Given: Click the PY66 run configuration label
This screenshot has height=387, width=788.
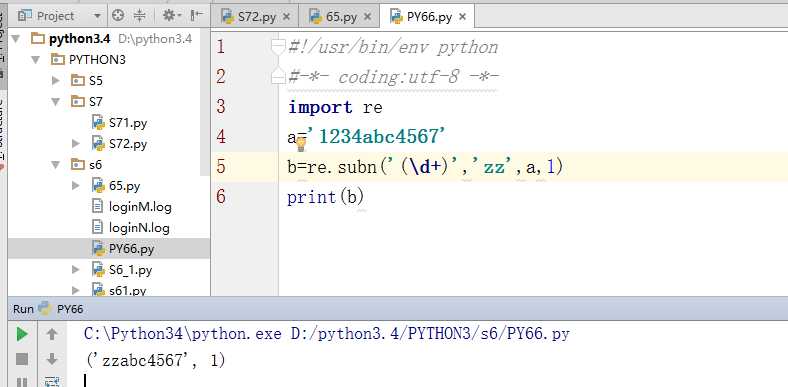Looking at the screenshot, I should click(70, 309).
